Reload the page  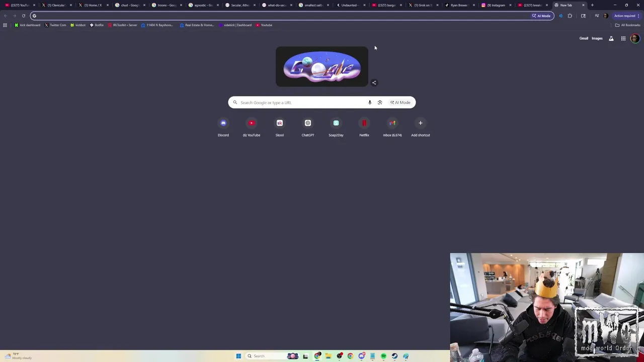(24, 16)
